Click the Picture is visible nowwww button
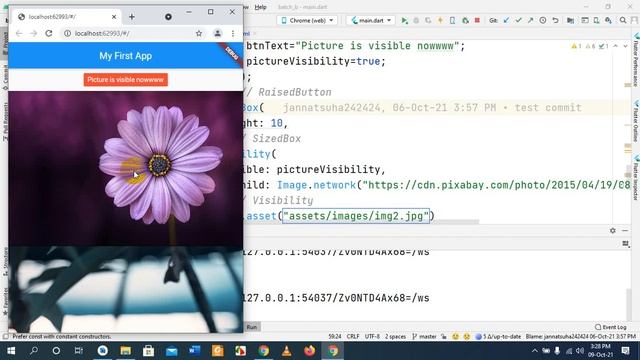Image resolution: width=640 pixels, height=360 pixels. (x=126, y=80)
